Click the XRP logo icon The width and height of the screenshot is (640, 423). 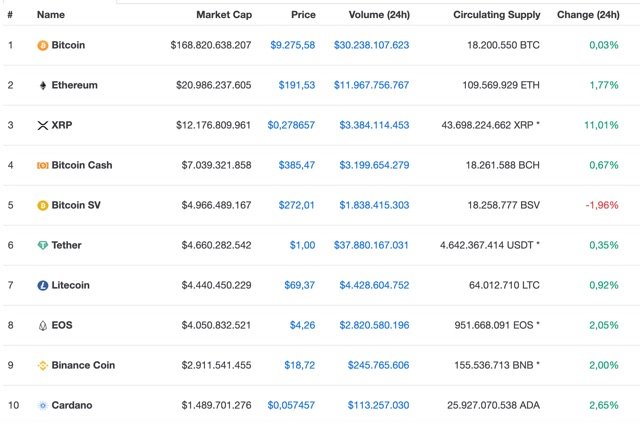[42, 125]
